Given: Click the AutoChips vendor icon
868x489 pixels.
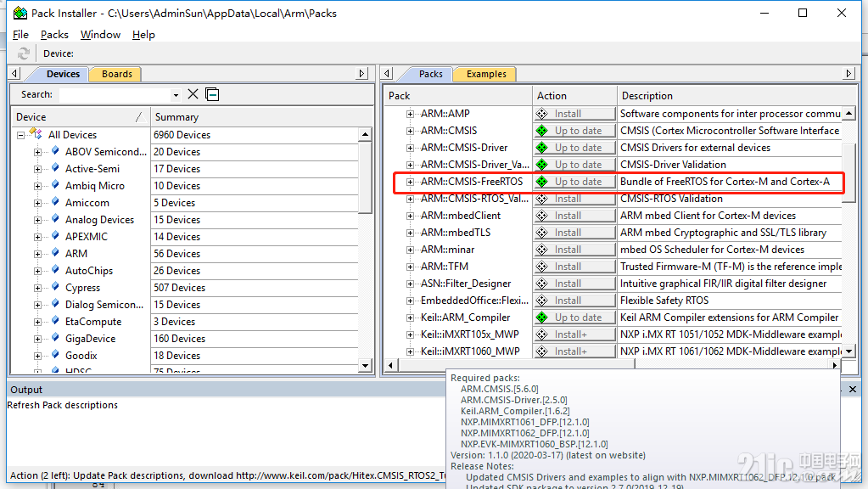Looking at the screenshot, I should (x=55, y=270).
